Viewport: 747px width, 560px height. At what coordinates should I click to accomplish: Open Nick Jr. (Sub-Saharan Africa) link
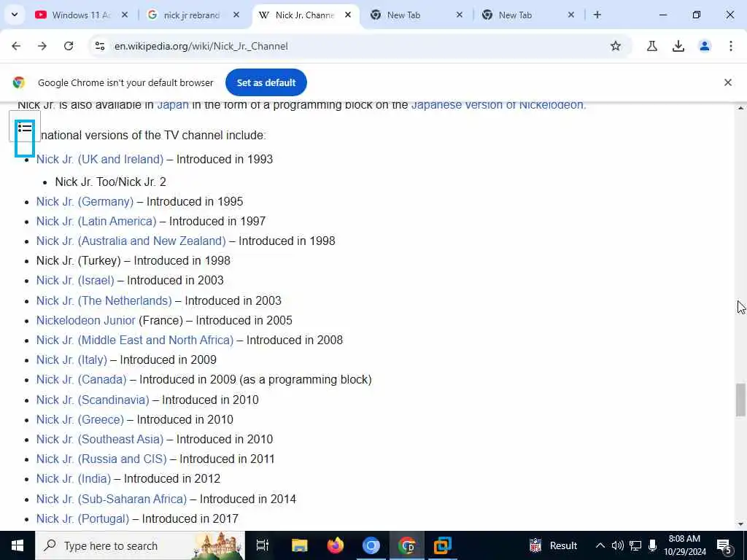tap(112, 499)
